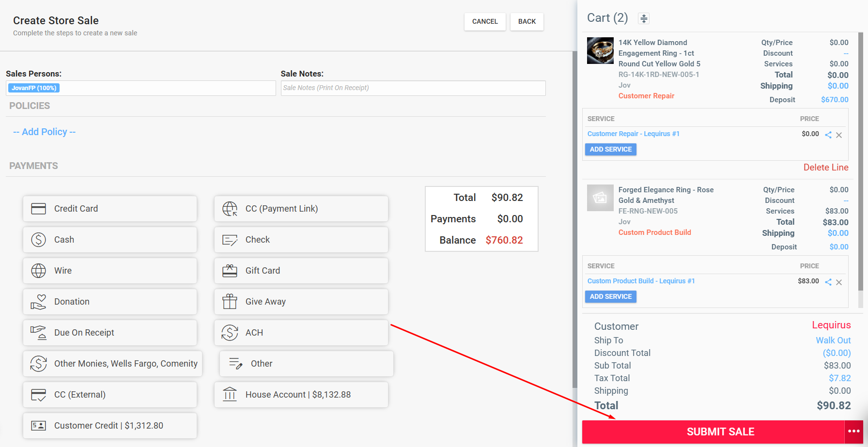868x447 pixels.
Task: Select CC (External) payment
Action: tap(110, 395)
